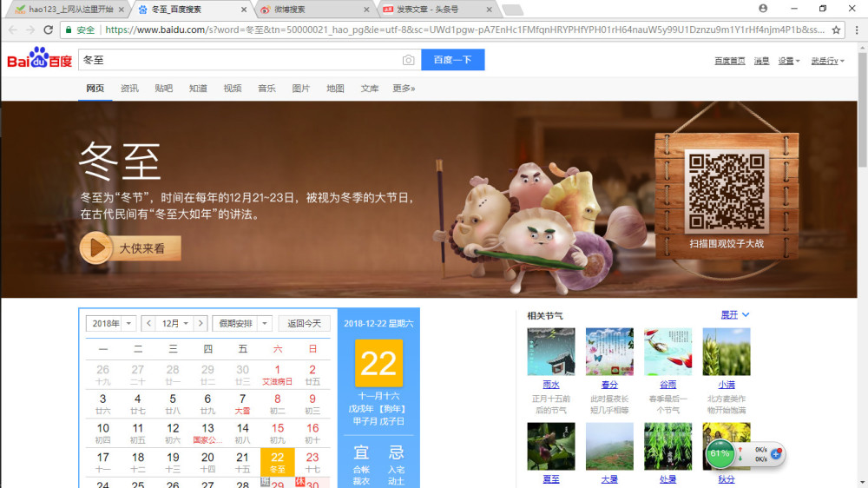Click the 雨水 thumbnail image
Image resolution: width=868 pixels, height=488 pixels.
[x=551, y=352]
